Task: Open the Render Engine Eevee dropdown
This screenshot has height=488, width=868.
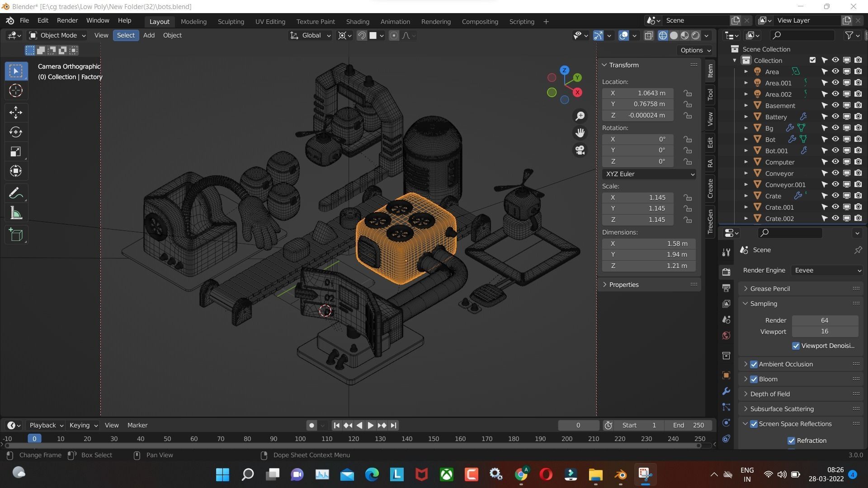Action: coord(827,270)
